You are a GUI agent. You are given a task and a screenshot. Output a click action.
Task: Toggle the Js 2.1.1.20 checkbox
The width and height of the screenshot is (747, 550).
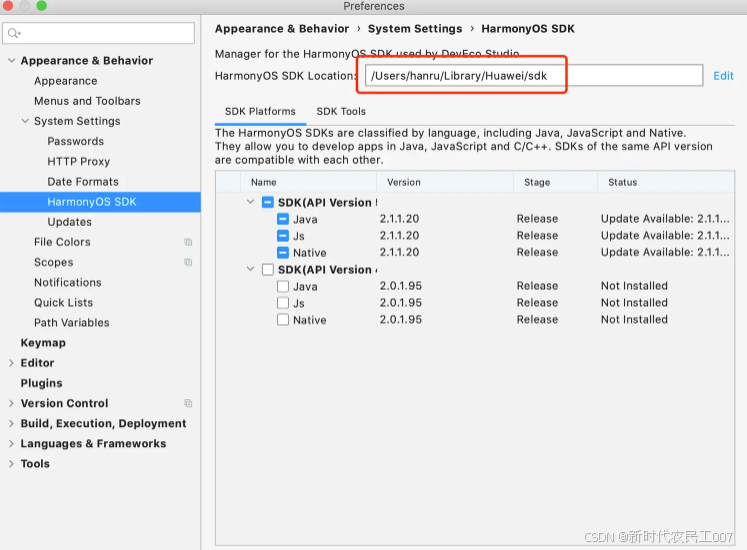point(283,236)
